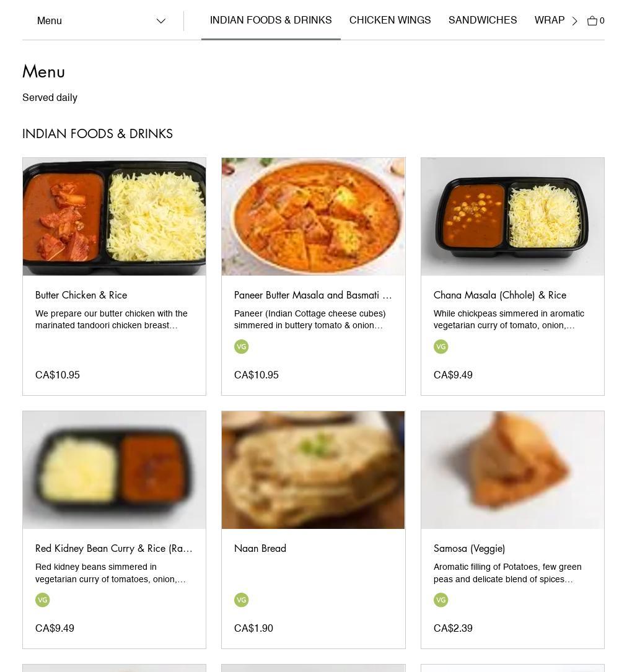Open the Naan Bread item title
Viewport: 627px width, 672px height.
[x=260, y=549]
